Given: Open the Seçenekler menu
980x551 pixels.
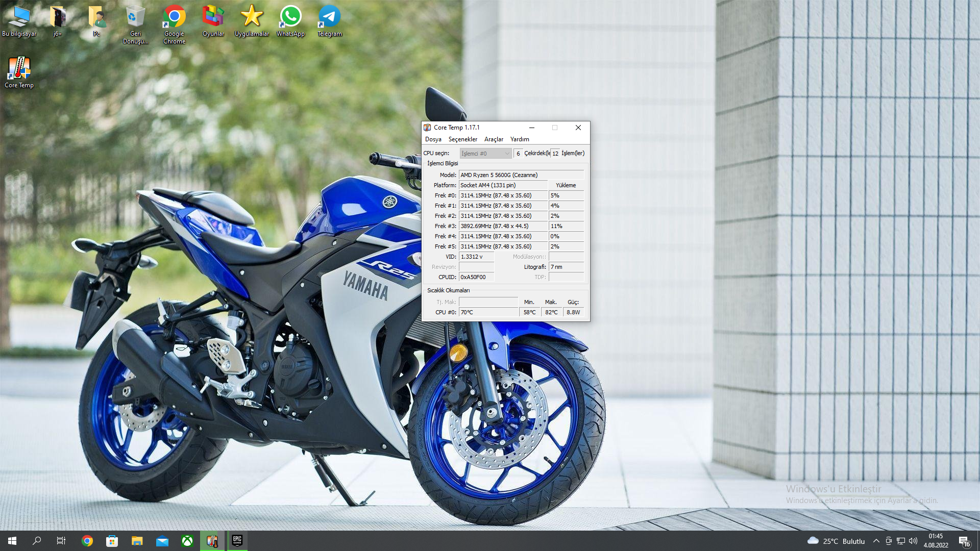Looking at the screenshot, I should coord(463,139).
